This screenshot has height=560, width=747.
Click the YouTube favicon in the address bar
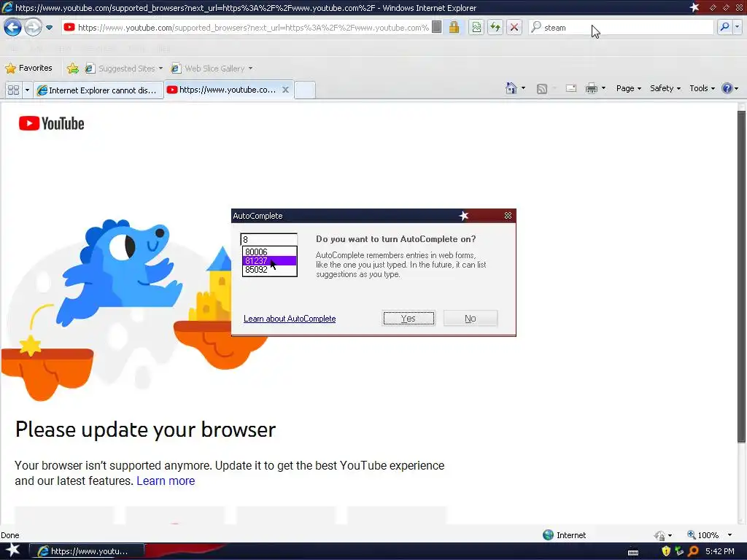coord(69,27)
